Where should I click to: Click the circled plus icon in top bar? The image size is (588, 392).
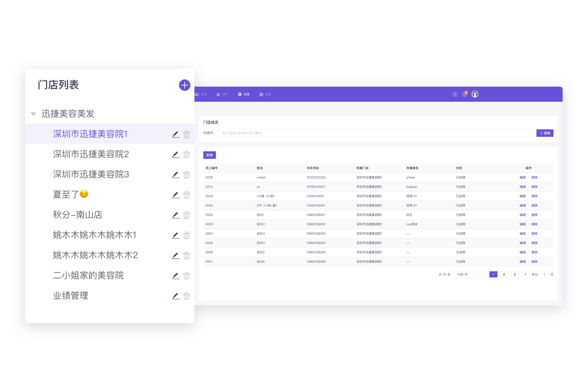pos(455,94)
